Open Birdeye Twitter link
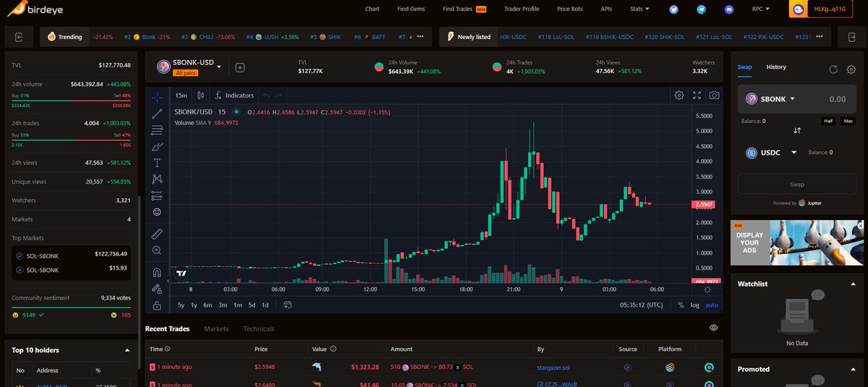Image resolution: width=868 pixels, height=387 pixels. coord(674,9)
